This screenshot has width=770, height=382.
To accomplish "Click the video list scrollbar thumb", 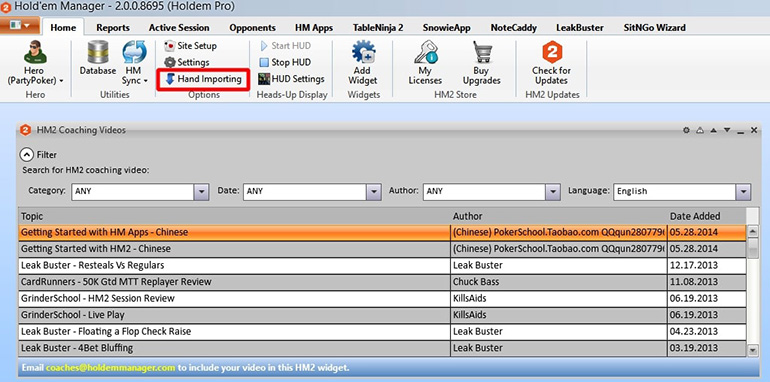I will coord(752,248).
